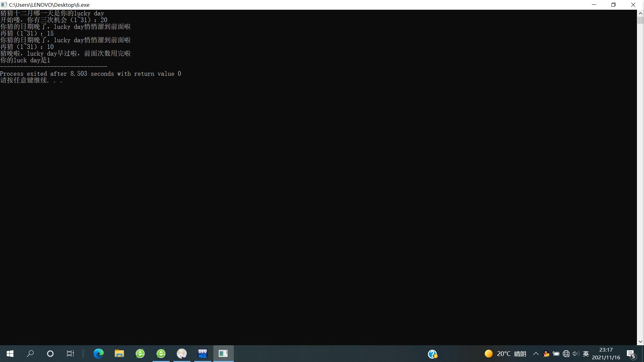This screenshot has width=644, height=362.
Task: Open the network globe tray icon
Action: [x=566, y=354]
